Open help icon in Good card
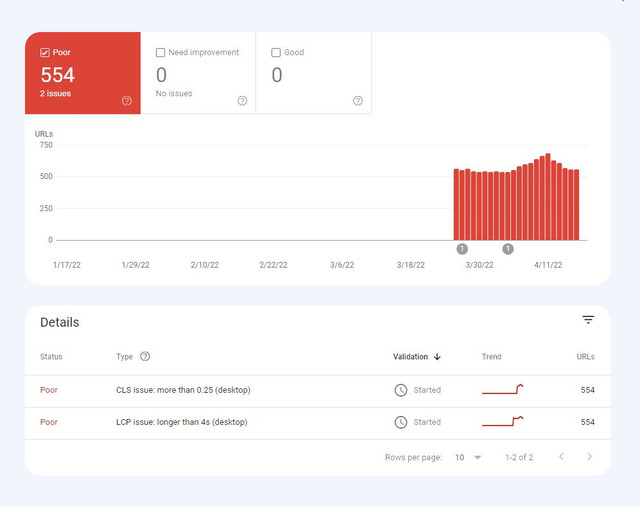 pos(358,101)
